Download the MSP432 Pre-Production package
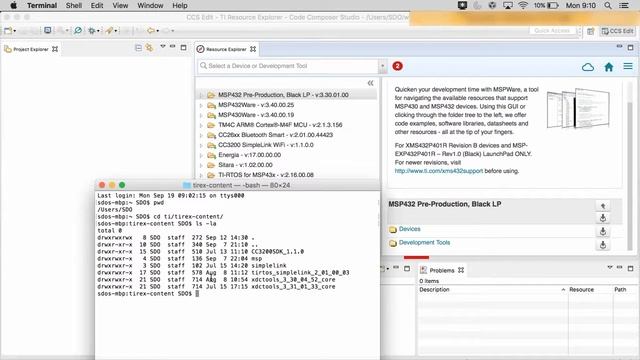The image size is (640, 360). click(x=602, y=218)
